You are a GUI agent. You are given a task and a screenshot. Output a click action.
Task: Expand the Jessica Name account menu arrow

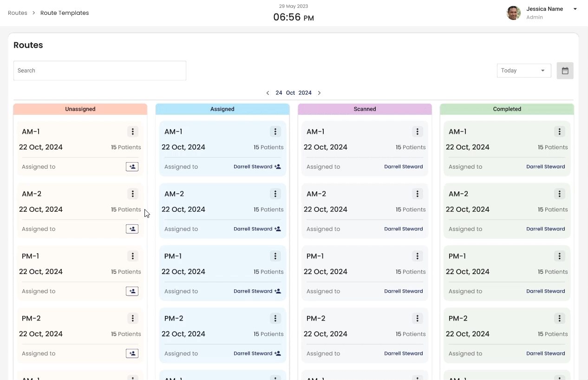click(x=575, y=9)
